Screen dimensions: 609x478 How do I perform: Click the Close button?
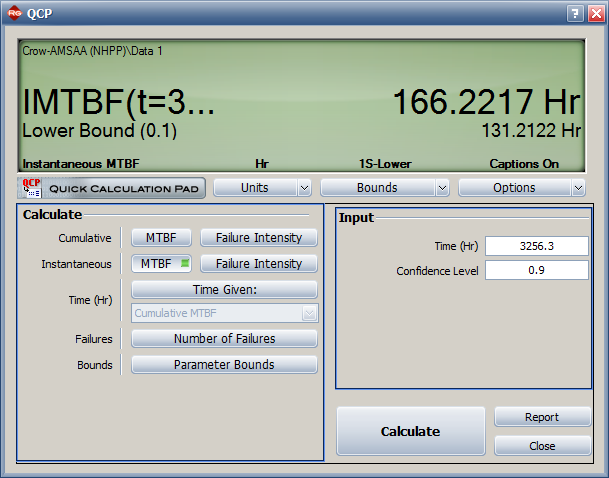542,446
